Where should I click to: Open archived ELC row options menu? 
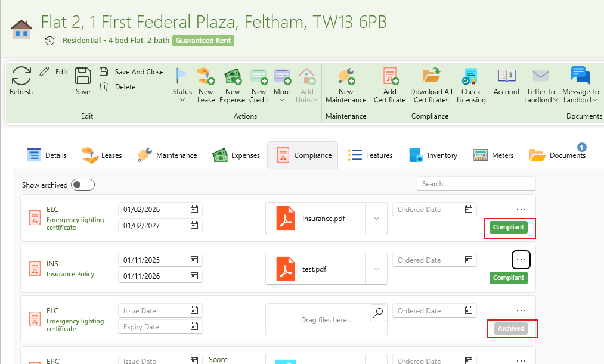521,310
